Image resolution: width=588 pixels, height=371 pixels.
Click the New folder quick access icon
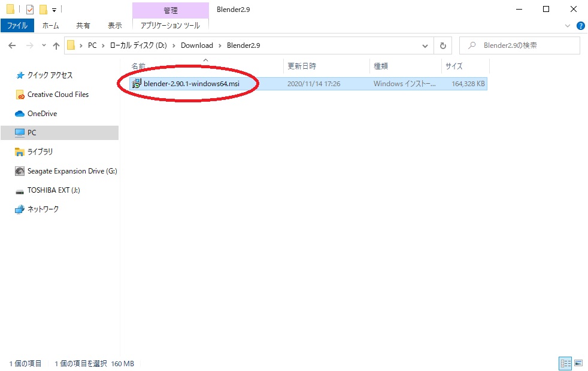click(x=44, y=10)
